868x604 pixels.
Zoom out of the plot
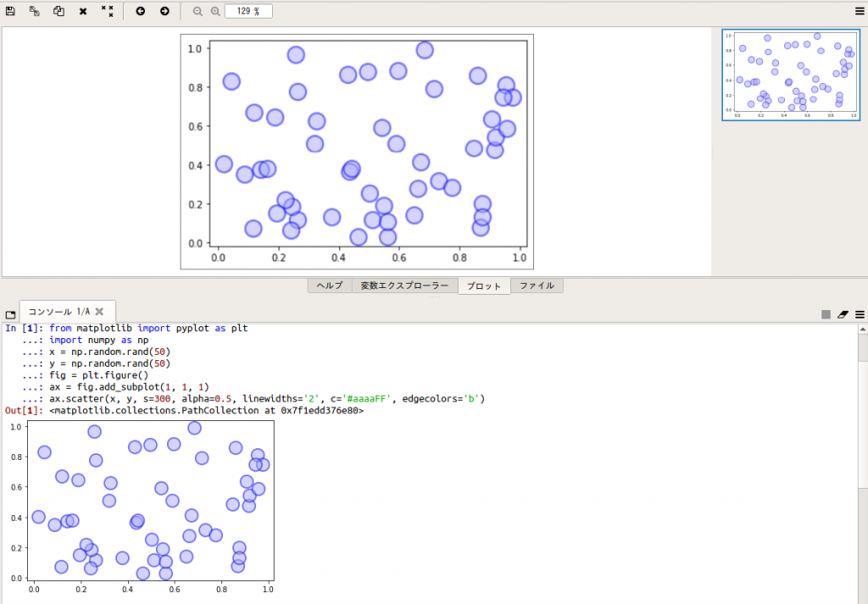point(197,11)
